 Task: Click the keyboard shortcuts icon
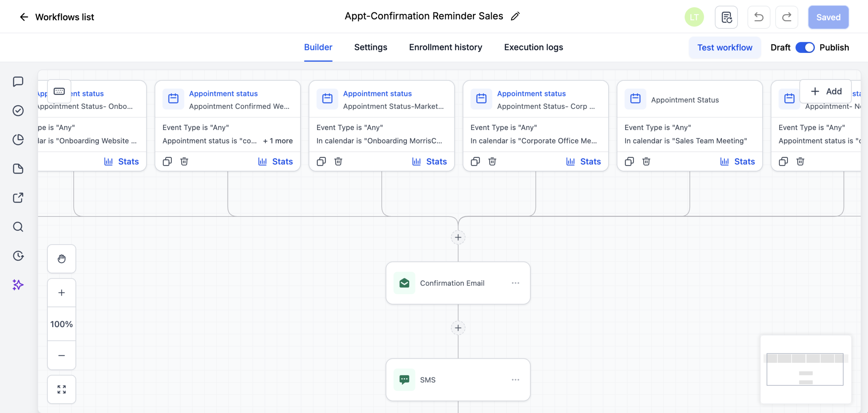click(x=59, y=91)
